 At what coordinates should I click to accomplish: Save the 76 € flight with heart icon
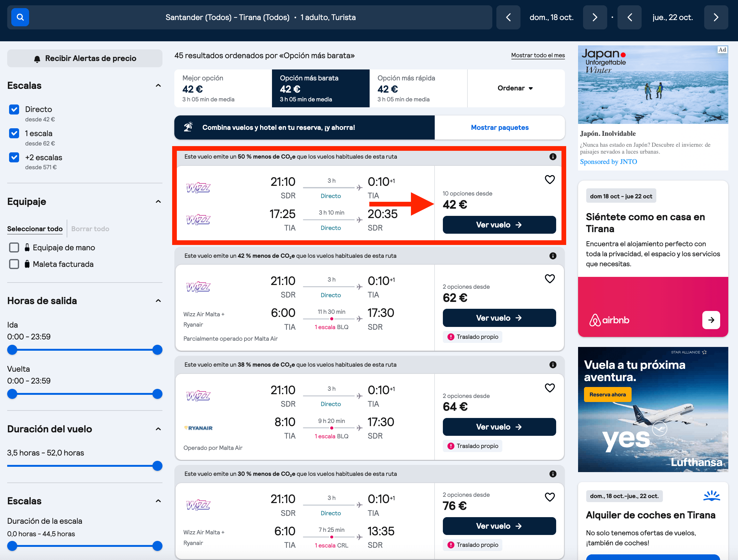[x=550, y=497]
